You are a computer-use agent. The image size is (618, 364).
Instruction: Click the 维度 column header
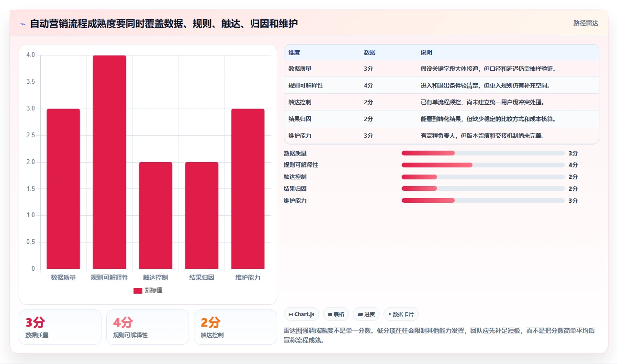[x=294, y=53]
